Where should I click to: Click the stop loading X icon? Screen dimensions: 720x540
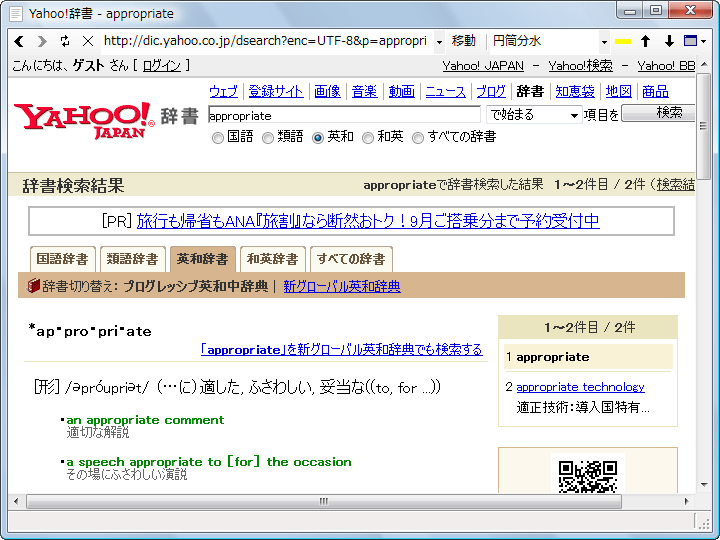click(87, 41)
